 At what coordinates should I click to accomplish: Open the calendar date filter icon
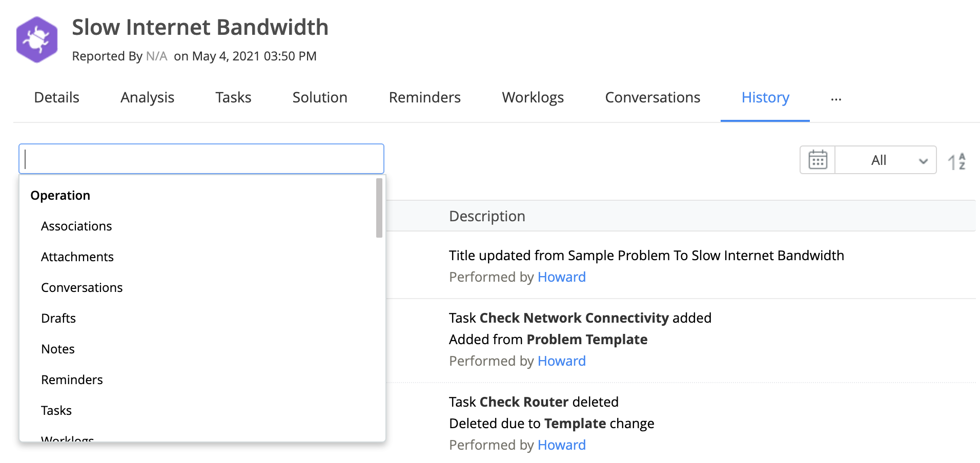pyautogui.click(x=818, y=160)
